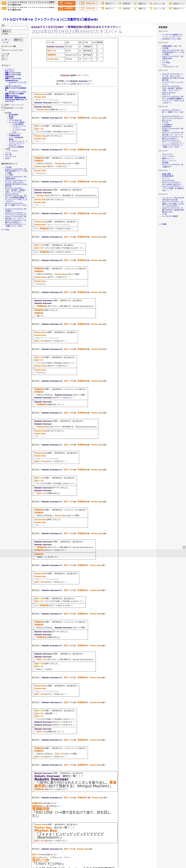Open ヴルム in update history

pos(164,65)
